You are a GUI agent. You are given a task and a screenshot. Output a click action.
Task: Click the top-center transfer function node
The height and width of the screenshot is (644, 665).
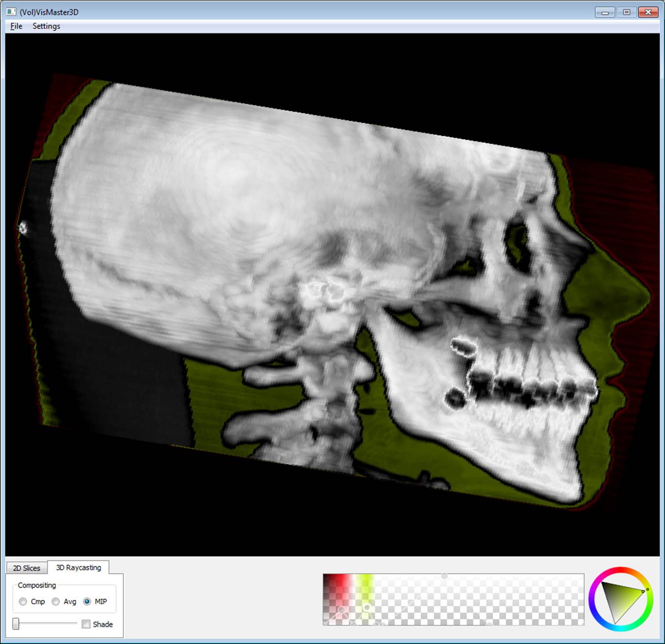(x=444, y=575)
